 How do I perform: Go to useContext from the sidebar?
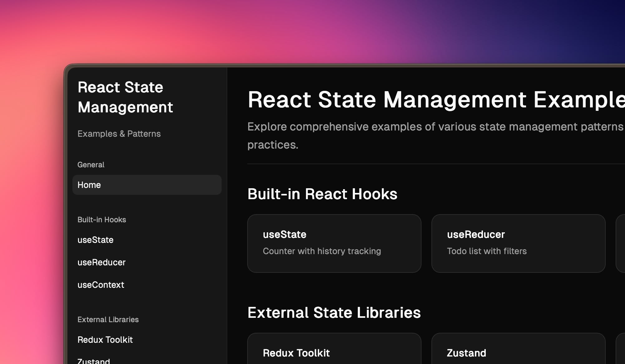tap(101, 285)
